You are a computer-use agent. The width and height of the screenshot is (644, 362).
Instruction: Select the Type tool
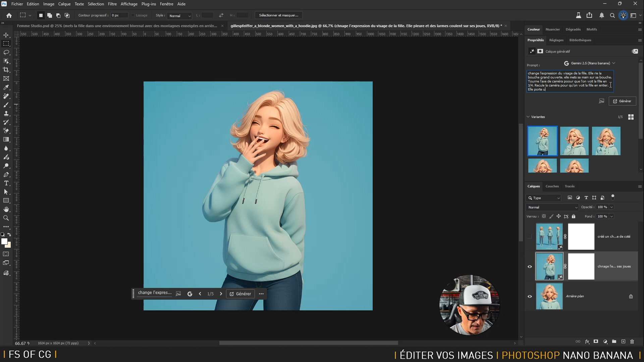coord(6,183)
